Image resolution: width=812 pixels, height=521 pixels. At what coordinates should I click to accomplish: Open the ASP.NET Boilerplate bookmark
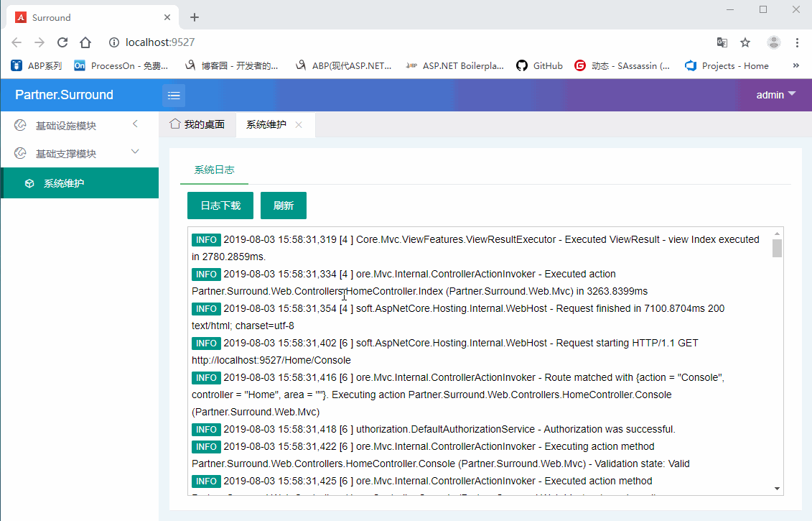coord(454,66)
